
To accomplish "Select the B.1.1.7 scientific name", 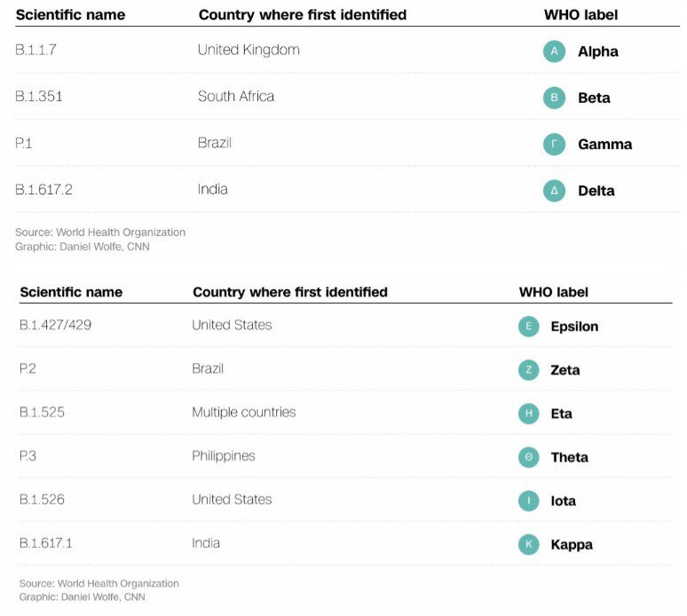I will (x=37, y=51).
